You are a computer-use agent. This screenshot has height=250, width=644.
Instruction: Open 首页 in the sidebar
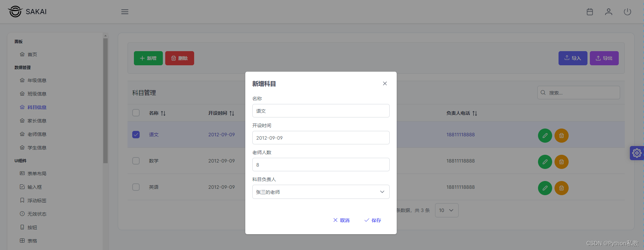[x=32, y=55]
